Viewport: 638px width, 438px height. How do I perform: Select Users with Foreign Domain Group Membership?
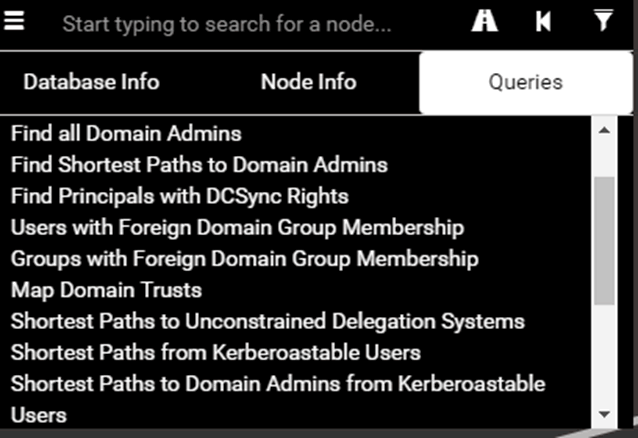tap(237, 228)
